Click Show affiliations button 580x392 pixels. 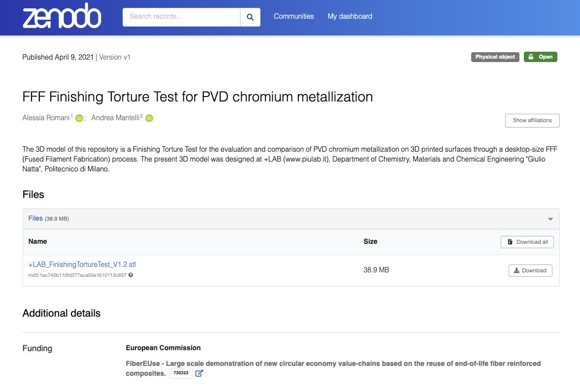click(x=532, y=121)
